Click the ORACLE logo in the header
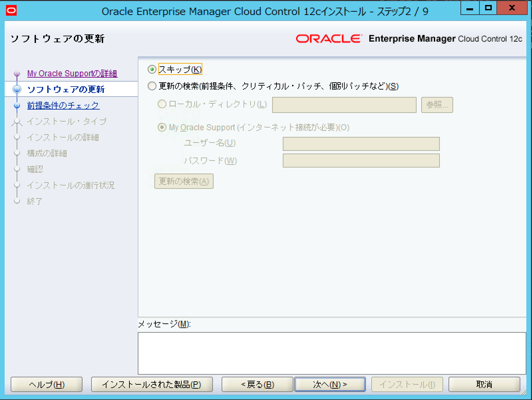This screenshot has width=532, height=400. [x=328, y=39]
